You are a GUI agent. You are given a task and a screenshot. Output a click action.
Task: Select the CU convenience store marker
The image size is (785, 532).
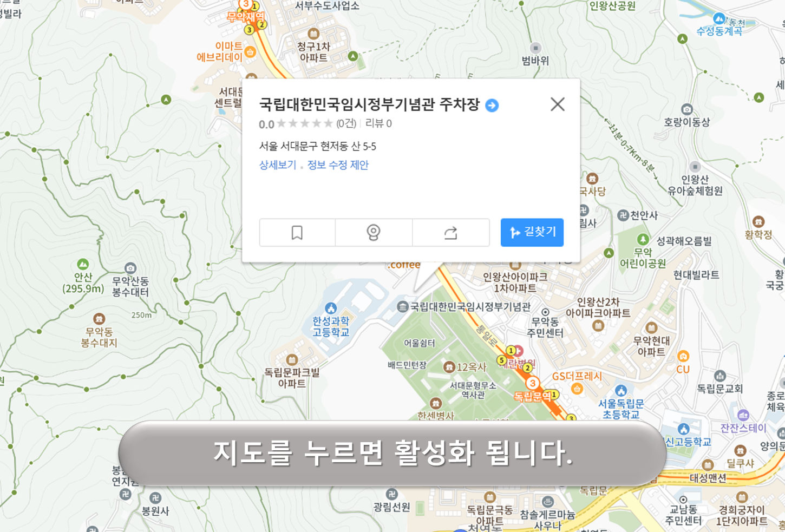pyautogui.click(x=683, y=357)
